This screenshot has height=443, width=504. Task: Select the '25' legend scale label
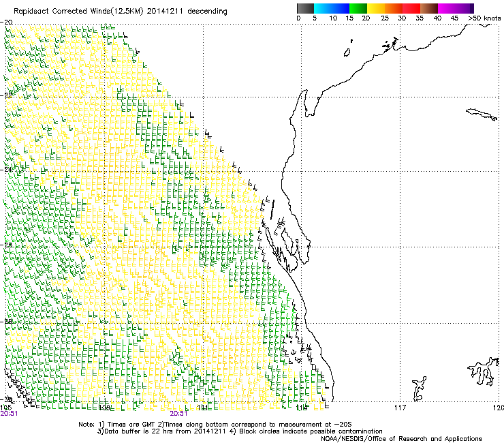click(x=385, y=18)
